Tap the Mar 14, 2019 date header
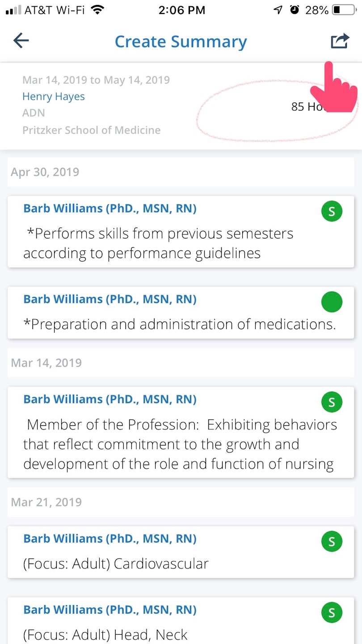The width and height of the screenshot is (362, 644). 46,363
